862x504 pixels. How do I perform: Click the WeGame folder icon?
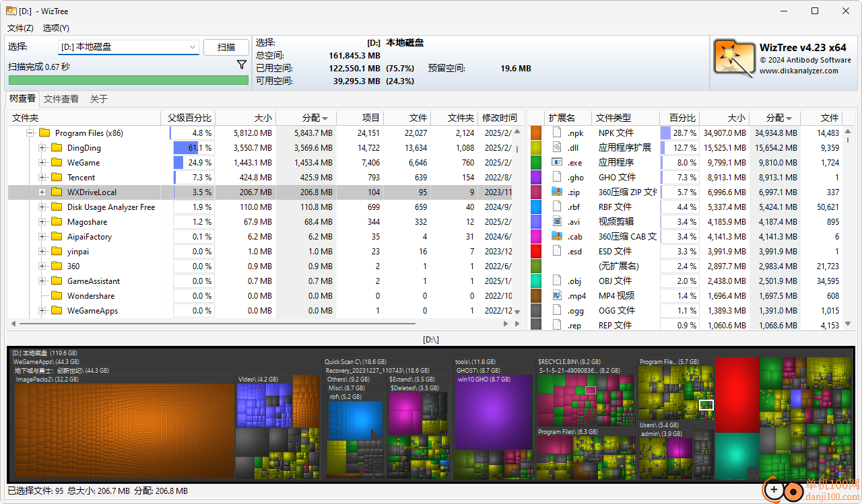point(57,163)
